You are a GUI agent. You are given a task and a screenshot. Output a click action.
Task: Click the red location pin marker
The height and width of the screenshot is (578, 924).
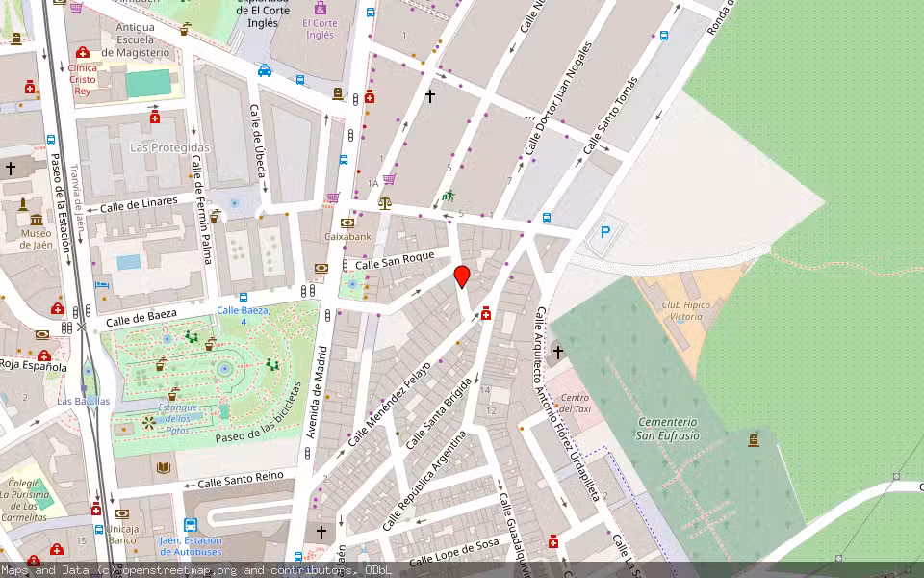(x=462, y=276)
